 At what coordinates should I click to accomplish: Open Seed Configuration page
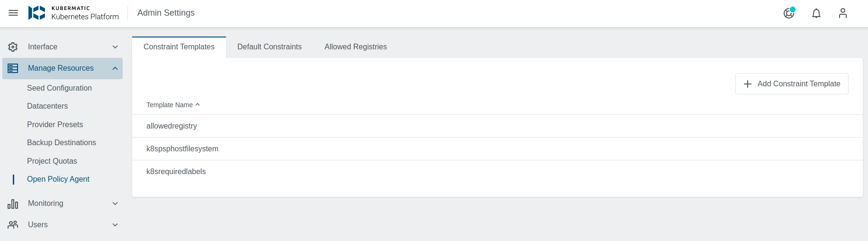(x=59, y=88)
